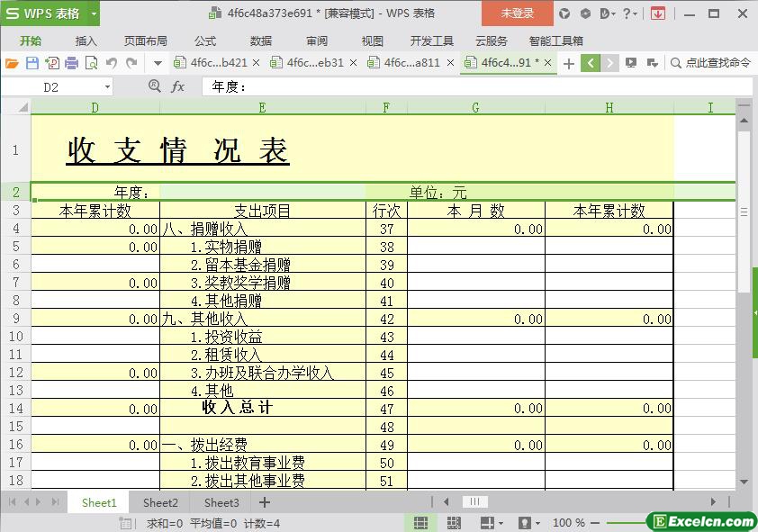Switch to normal view in status bar
This screenshot has height=532, width=758.
click(x=420, y=522)
